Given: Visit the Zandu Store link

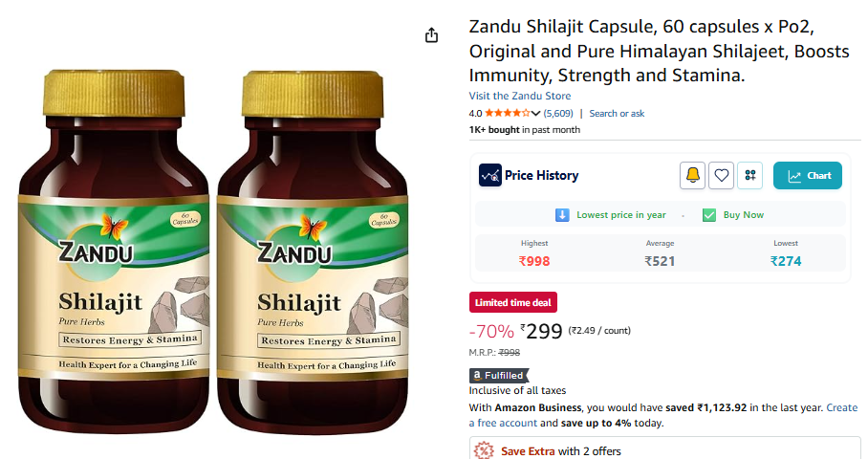Looking at the screenshot, I should [x=519, y=96].
